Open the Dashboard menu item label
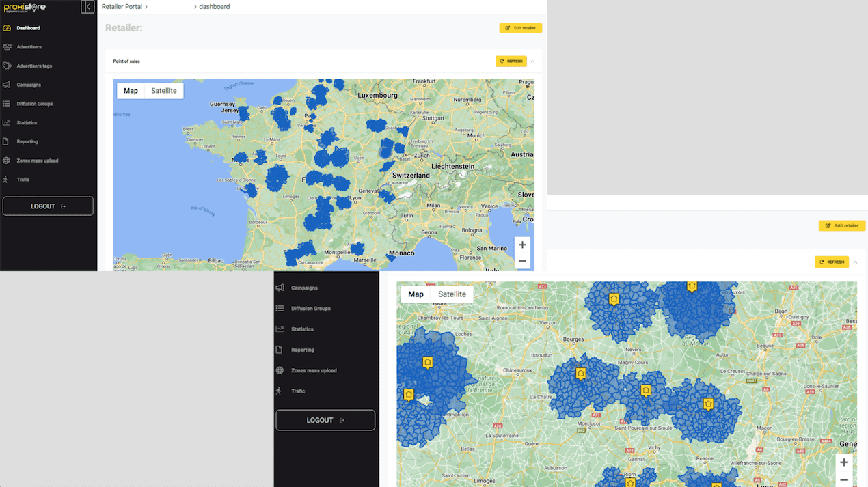868x487 pixels. tap(29, 28)
